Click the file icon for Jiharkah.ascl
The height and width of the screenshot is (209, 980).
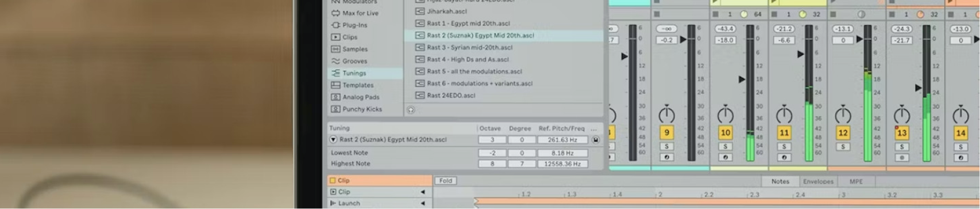(x=420, y=11)
